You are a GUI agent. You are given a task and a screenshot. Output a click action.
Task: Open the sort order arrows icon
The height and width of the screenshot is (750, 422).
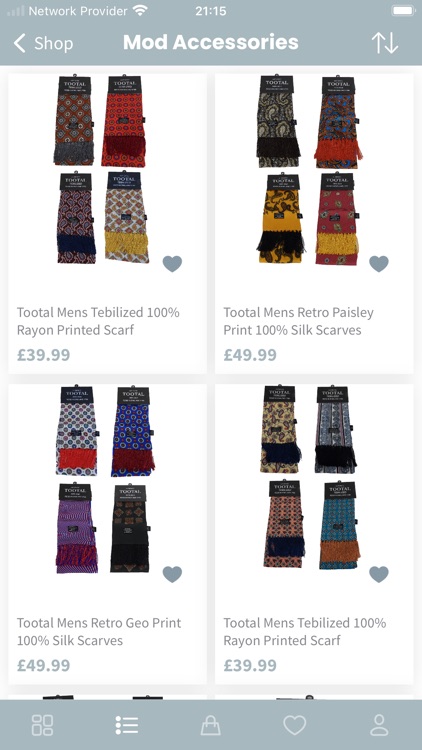coord(385,43)
